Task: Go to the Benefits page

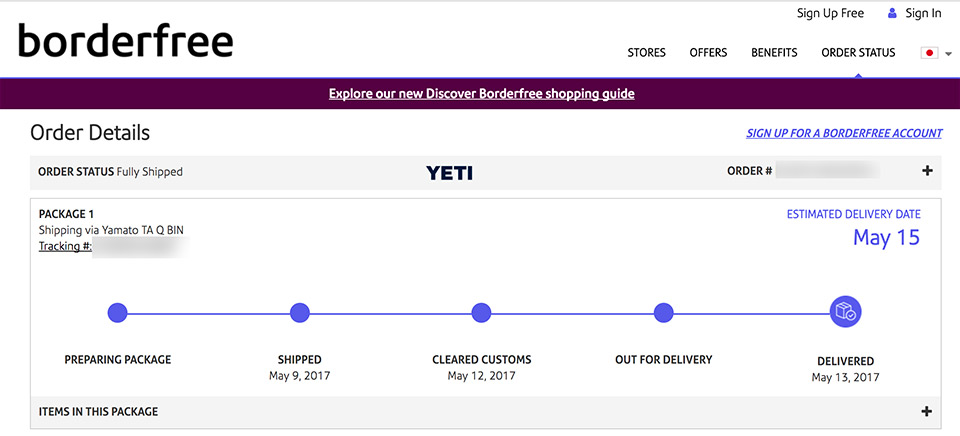Action: [774, 53]
